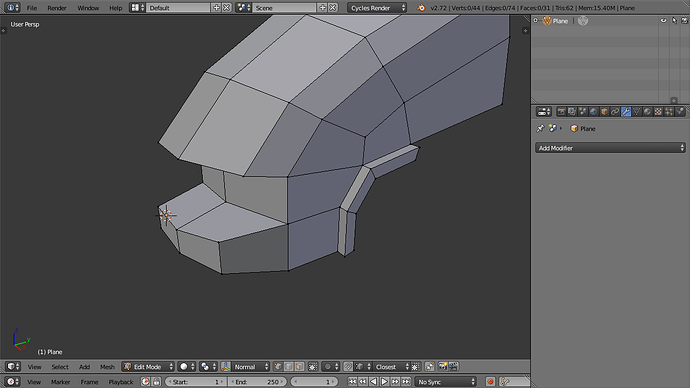The image size is (690, 388).
Task: Select Vertex select mode in 3D header
Action: (278, 366)
